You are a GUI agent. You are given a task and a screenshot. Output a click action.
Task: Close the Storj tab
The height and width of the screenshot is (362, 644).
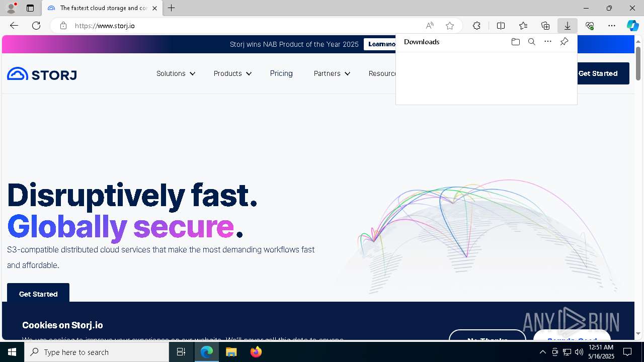155,8
